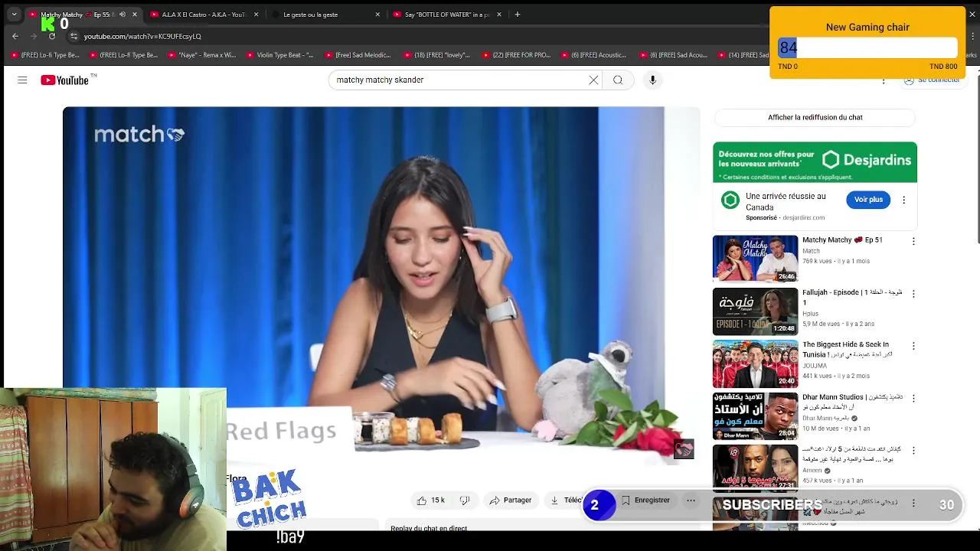Click Afficher la rediffusion du chat
The image size is (980, 551).
(815, 117)
